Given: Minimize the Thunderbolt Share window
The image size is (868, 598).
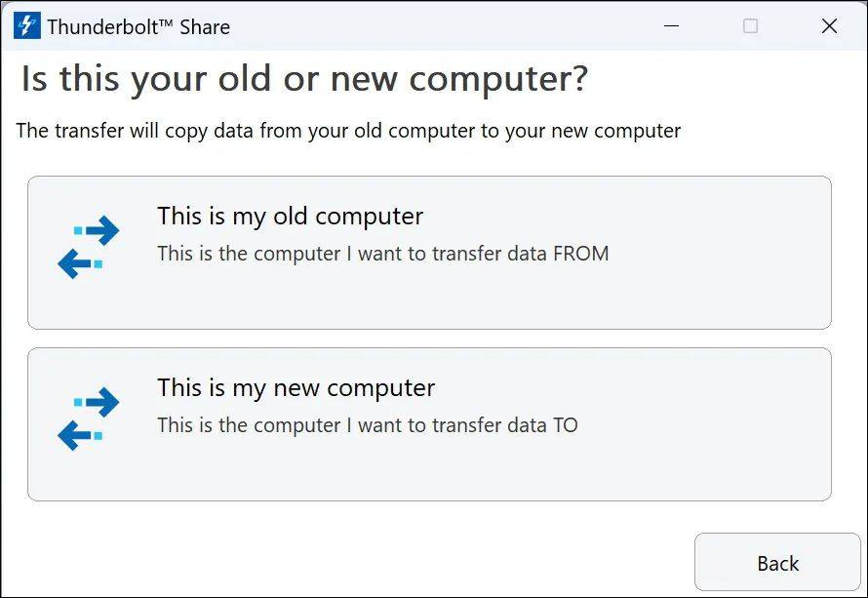Looking at the screenshot, I should coord(671,26).
